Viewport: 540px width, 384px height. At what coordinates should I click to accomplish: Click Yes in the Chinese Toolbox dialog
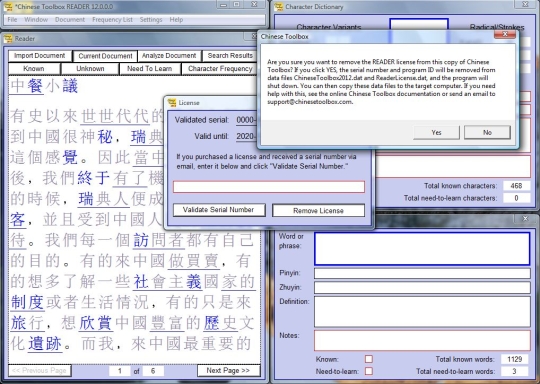coord(436,133)
